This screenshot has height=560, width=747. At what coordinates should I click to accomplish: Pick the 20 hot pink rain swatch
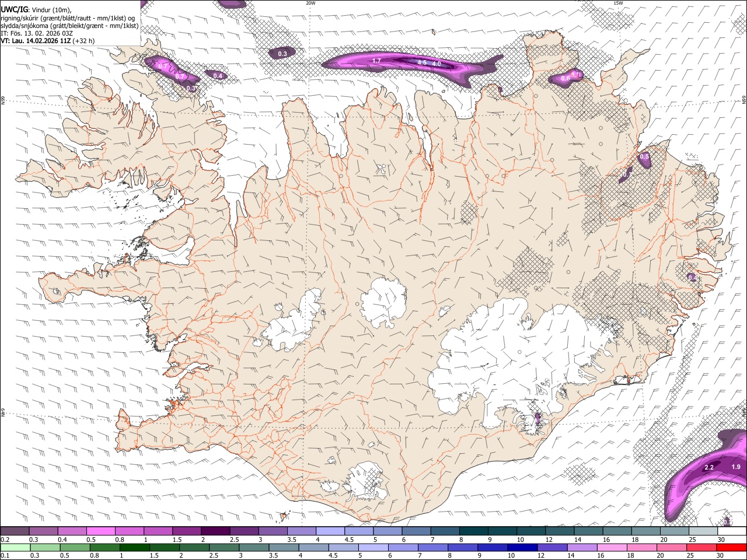pyautogui.click(x=671, y=547)
